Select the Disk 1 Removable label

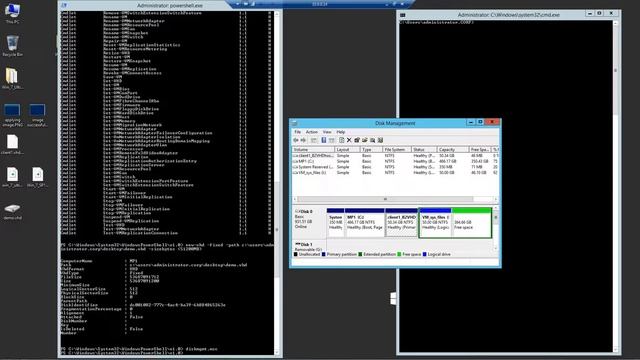tap(309, 246)
